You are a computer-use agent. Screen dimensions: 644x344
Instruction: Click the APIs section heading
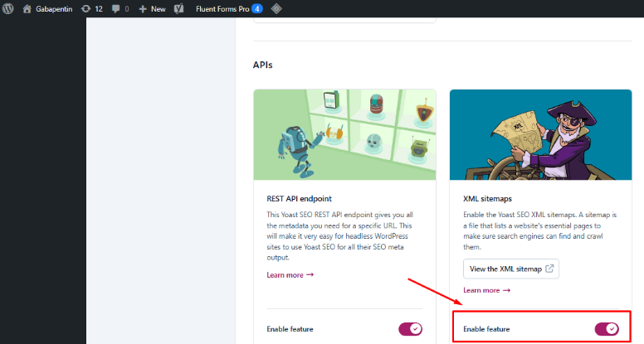click(263, 64)
